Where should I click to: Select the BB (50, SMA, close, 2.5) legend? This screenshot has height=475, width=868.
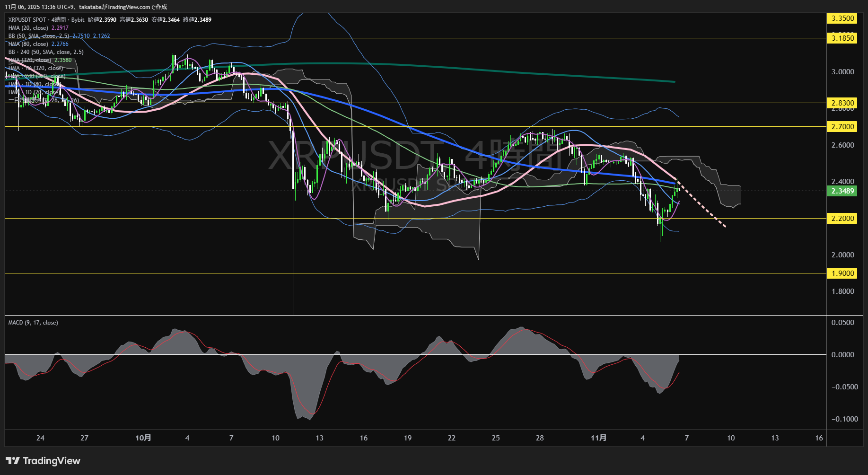(38, 36)
